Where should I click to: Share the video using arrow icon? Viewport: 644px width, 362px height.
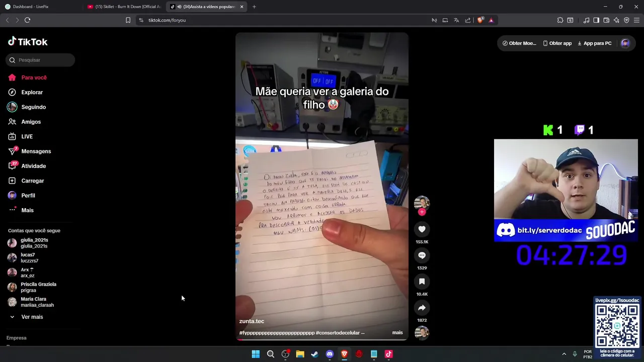(x=422, y=308)
